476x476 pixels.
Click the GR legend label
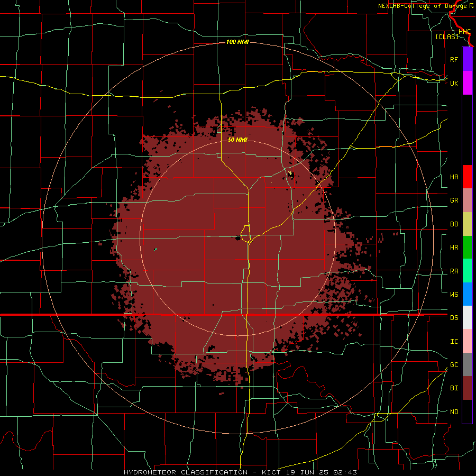coord(454,200)
